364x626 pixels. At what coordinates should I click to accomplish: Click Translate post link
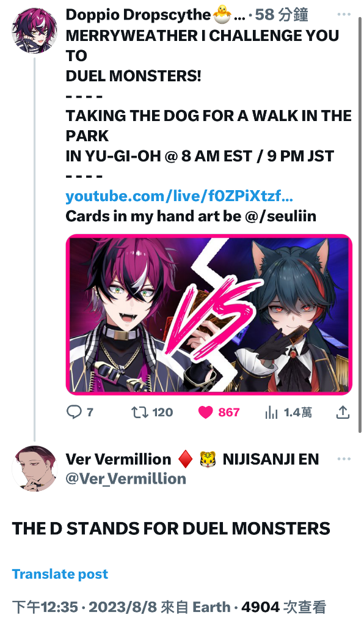[x=60, y=573]
